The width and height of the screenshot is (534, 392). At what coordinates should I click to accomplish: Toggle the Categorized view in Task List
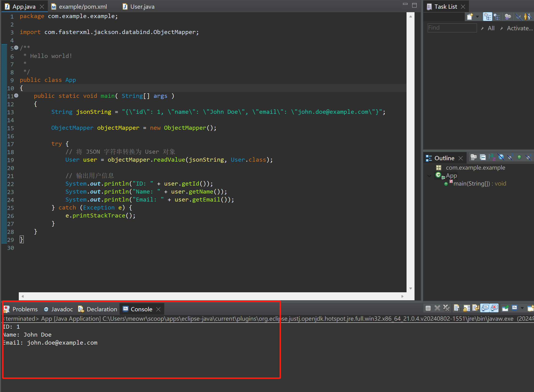click(x=488, y=17)
